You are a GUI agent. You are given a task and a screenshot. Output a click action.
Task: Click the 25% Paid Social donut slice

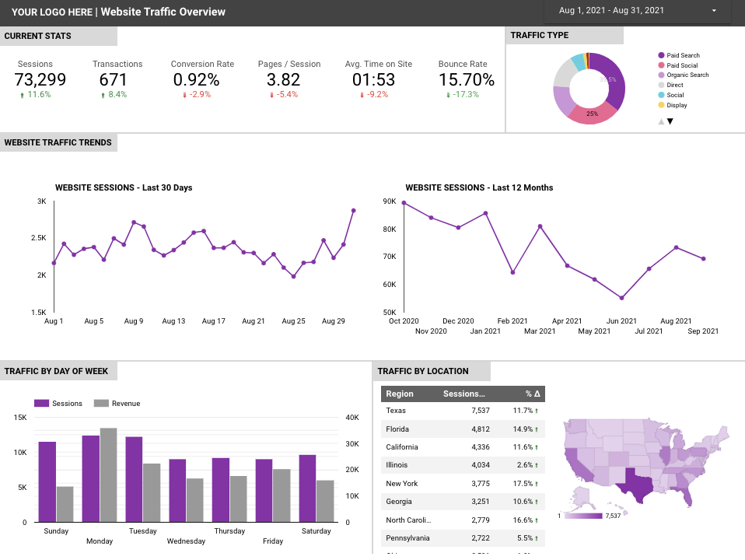[x=593, y=114]
